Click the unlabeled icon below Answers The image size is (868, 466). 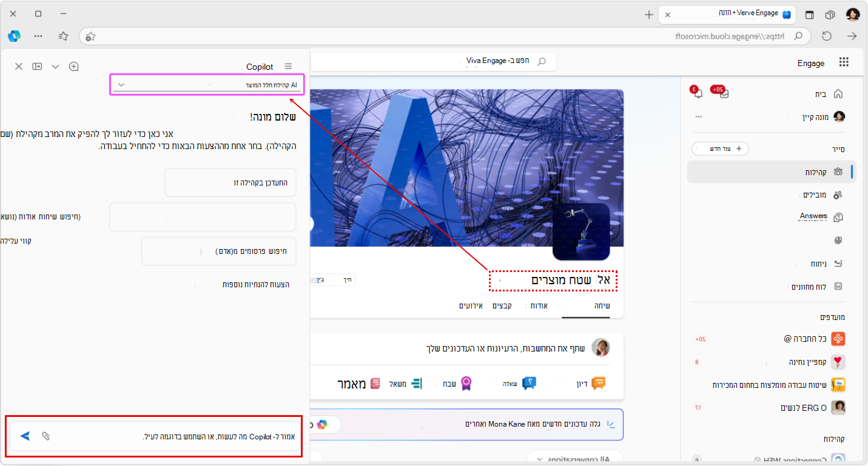[838, 240]
